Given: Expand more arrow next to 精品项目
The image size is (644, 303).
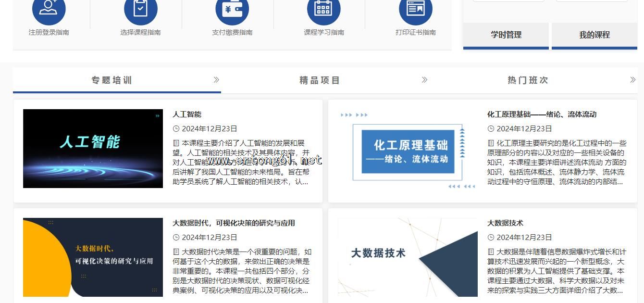Looking at the screenshot, I should (x=424, y=80).
